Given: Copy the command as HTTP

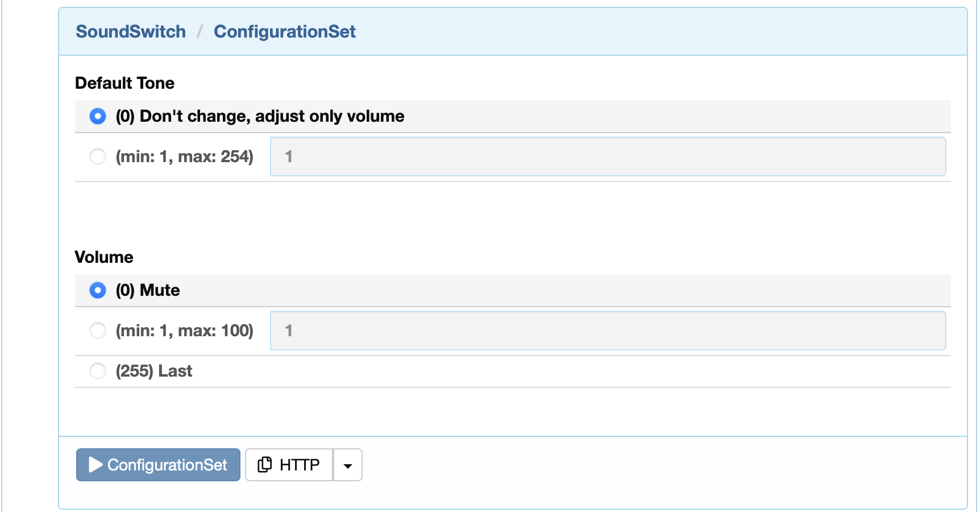Looking at the screenshot, I should coord(289,465).
